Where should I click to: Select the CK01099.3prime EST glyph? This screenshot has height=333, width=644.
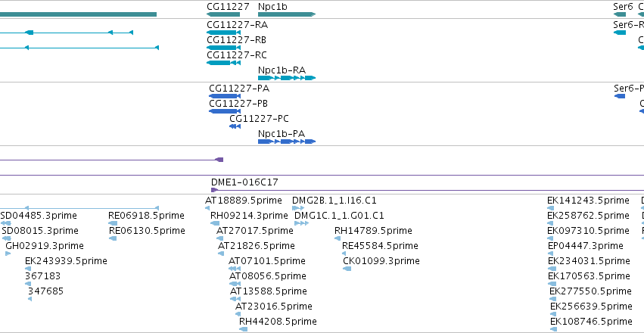[347, 269]
